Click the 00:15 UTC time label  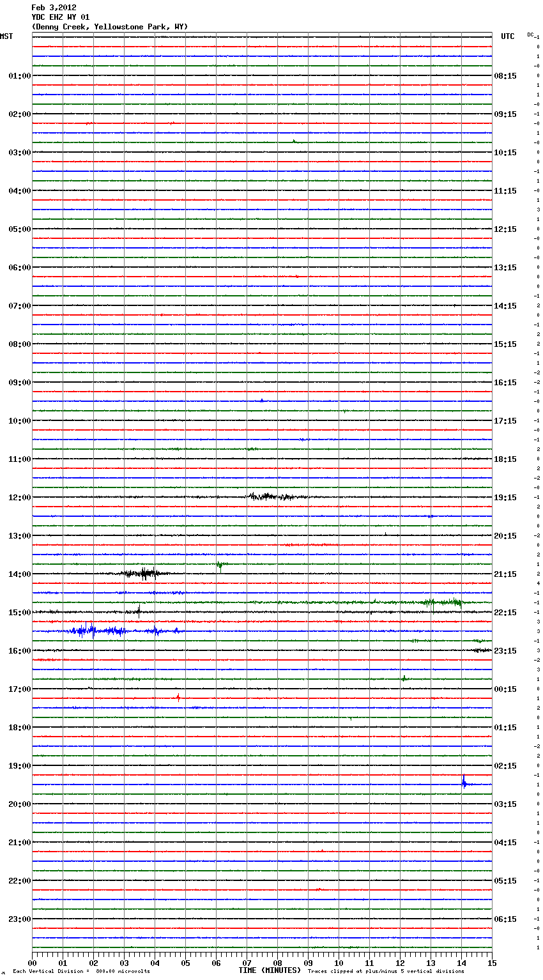point(505,689)
